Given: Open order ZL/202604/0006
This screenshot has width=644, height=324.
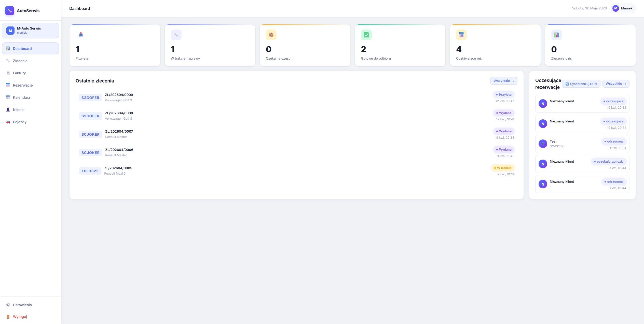Looking at the screenshot, I should [296, 152].
